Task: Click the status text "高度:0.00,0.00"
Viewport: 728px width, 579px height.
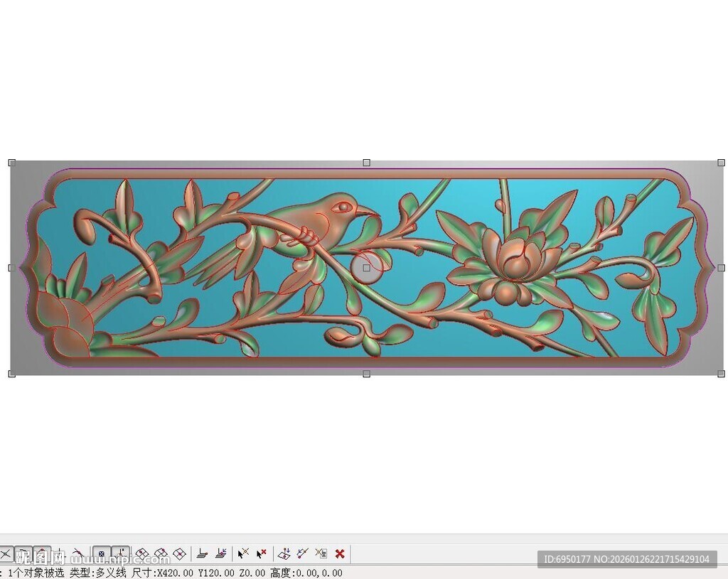Action: (306, 573)
